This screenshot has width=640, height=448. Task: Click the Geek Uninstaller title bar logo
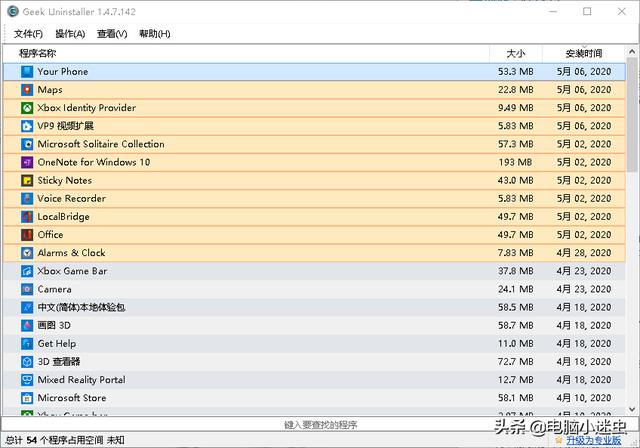click(13, 11)
